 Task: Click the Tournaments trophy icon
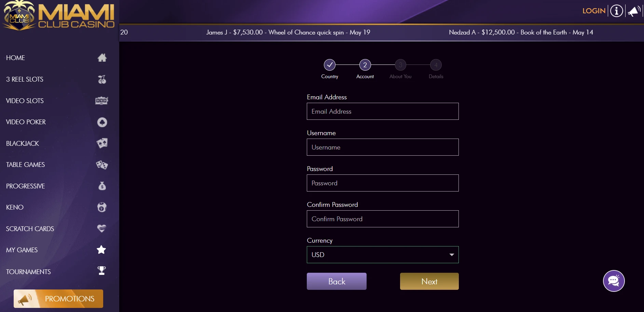click(101, 271)
